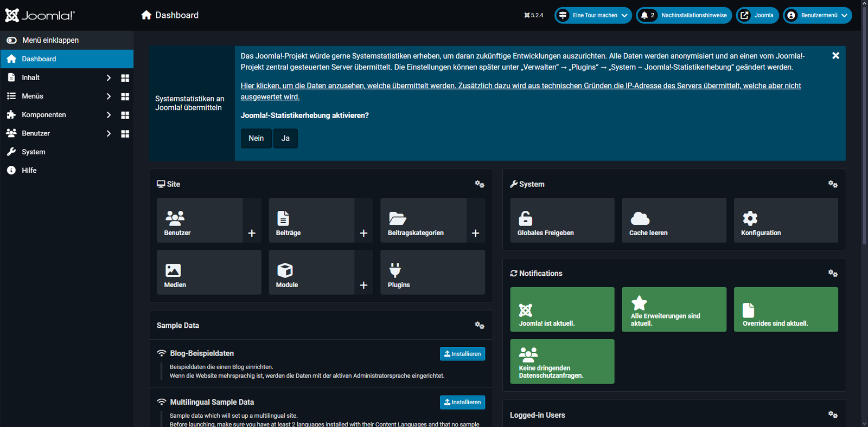Open the Komponenten sidebar menu
This screenshot has width=868, height=427.
43,115
